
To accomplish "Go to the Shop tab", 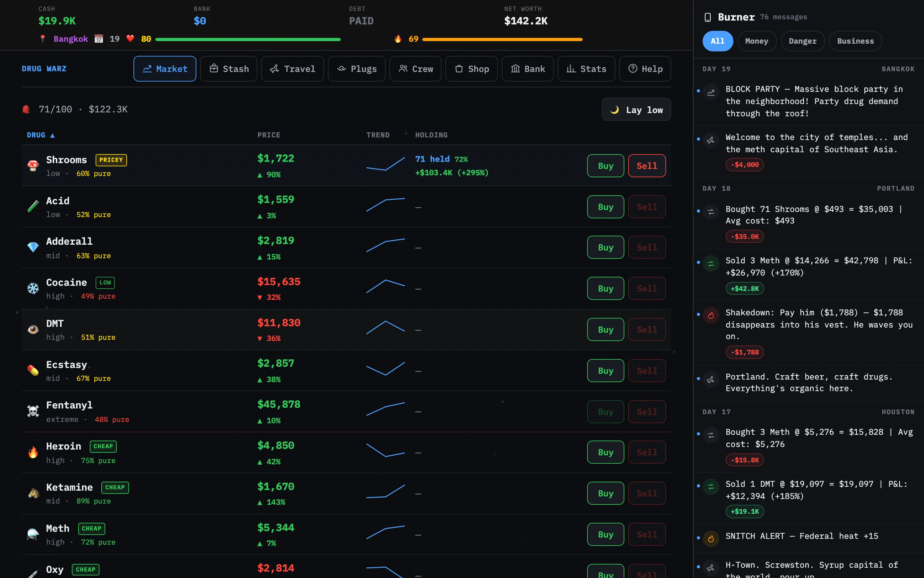I will [x=472, y=69].
